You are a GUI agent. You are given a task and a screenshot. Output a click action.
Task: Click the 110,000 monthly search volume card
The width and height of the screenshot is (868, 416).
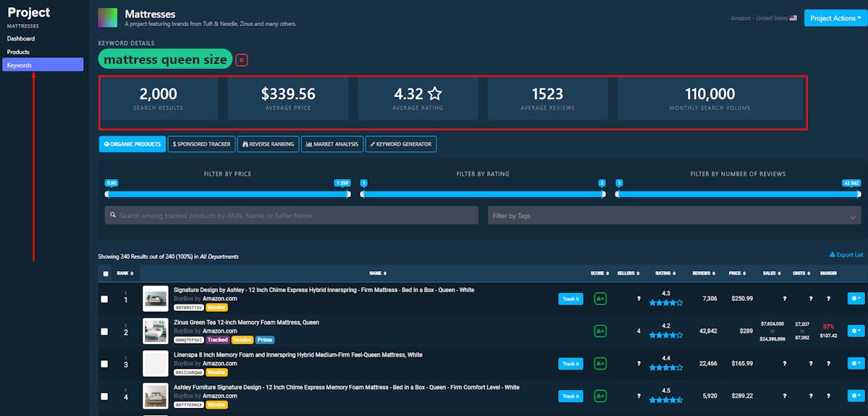click(710, 98)
